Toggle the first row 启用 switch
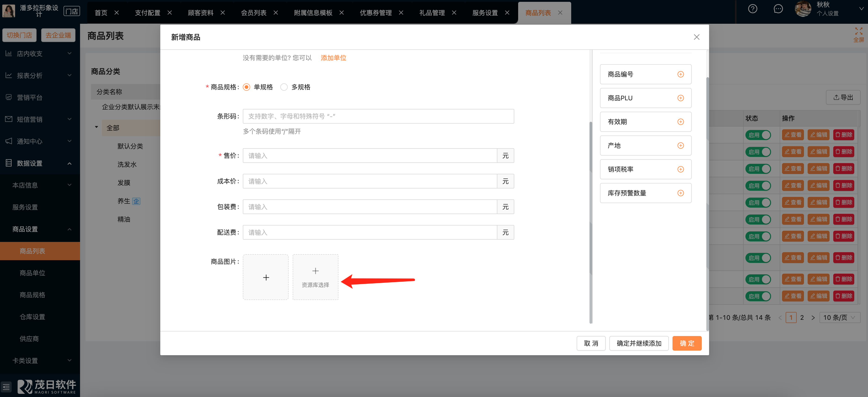Viewport: 868px width, 397px height. [x=758, y=135]
